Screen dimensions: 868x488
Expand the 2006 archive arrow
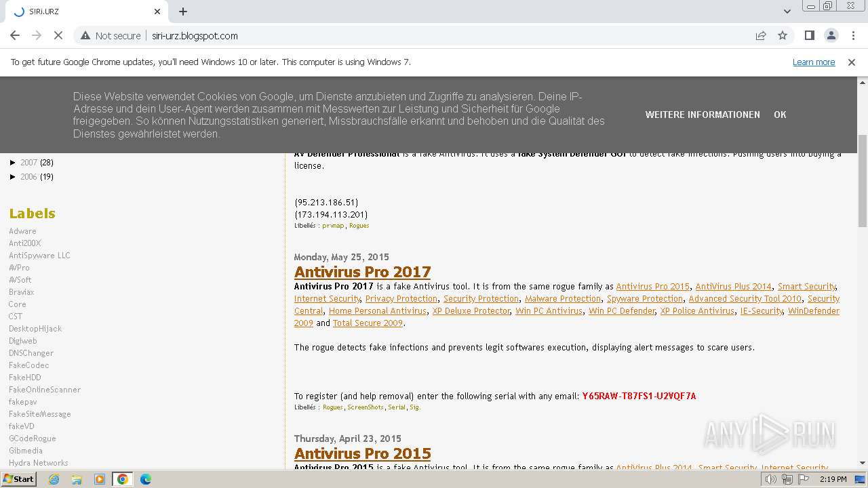pos(13,177)
